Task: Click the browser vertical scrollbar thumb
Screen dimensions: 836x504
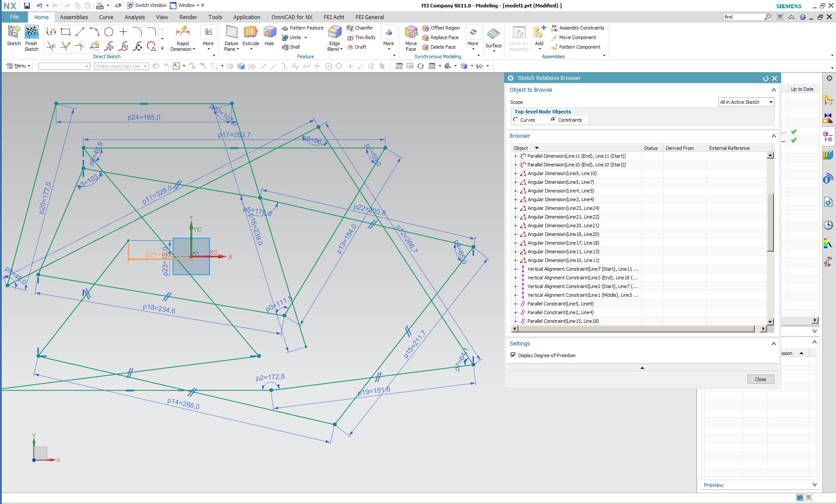Action: coord(770,222)
